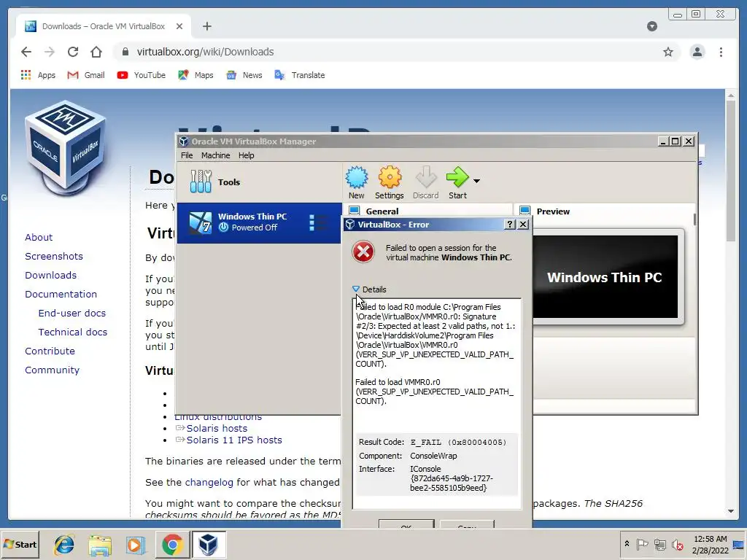Screen dimensions: 747x560
Task: Close the VirtualBox Error dialog
Action: click(523, 225)
